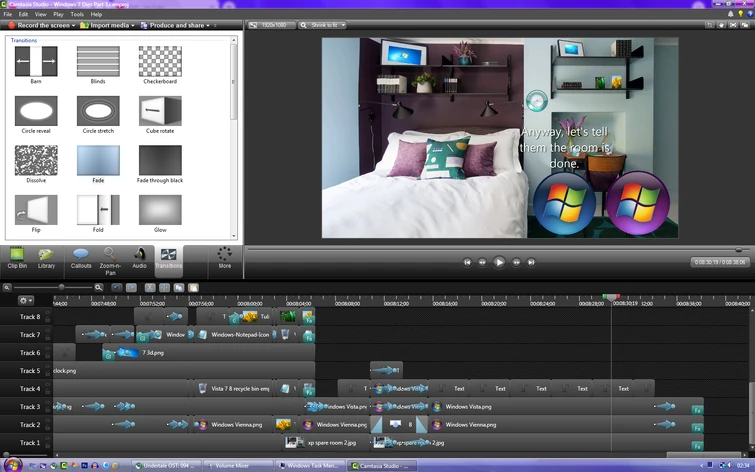Expand the Import media dropdown
Viewport: 755px width, 472px height.
pos(133,25)
